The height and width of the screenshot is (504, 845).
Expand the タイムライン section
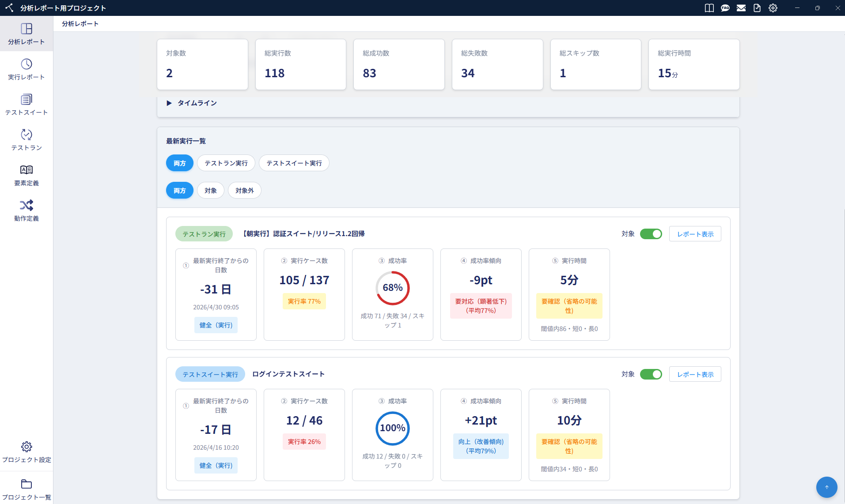pos(192,103)
